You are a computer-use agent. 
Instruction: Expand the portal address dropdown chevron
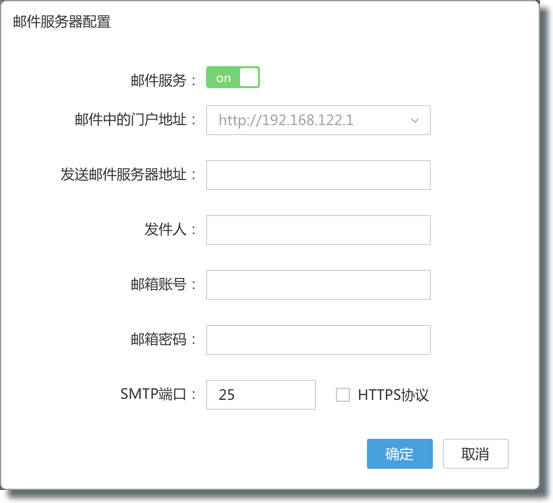(x=415, y=120)
